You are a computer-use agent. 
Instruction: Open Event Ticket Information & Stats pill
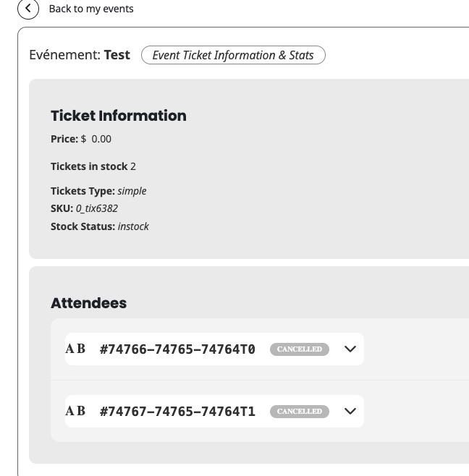[x=233, y=55]
